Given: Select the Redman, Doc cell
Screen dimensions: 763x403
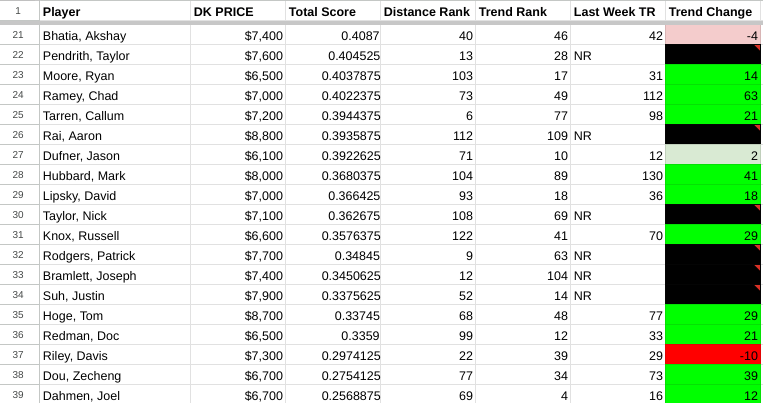Looking at the screenshot, I should point(115,335).
